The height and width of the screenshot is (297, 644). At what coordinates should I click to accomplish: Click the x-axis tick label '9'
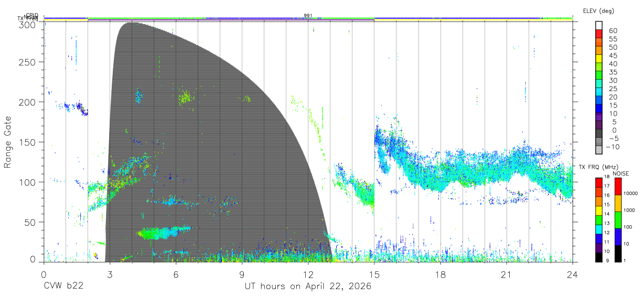242,274
